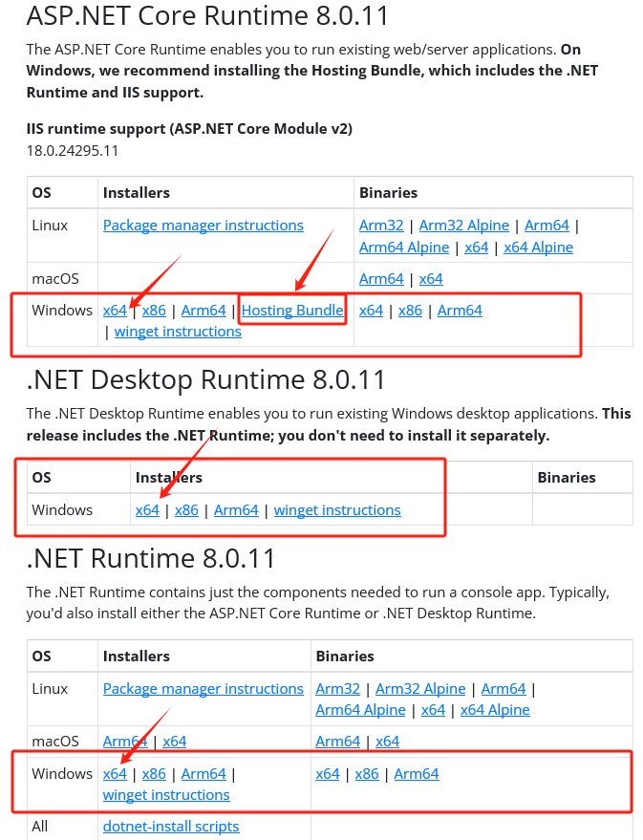Select version text 18.0.24295.11
This screenshot has height=840, width=643.
(73, 151)
